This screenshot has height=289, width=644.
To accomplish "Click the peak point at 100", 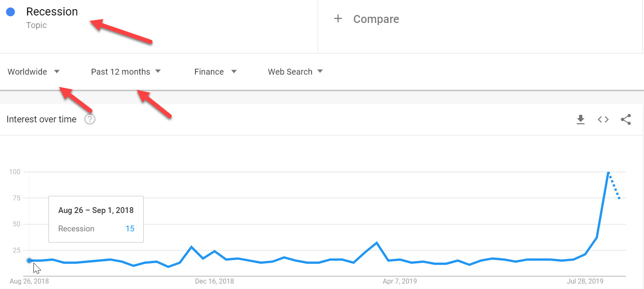I will [x=608, y=172].
